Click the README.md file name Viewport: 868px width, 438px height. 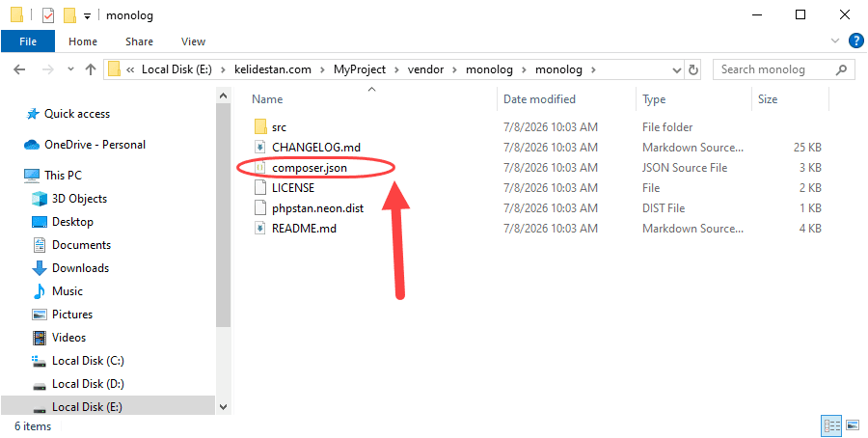click(304, 228)
